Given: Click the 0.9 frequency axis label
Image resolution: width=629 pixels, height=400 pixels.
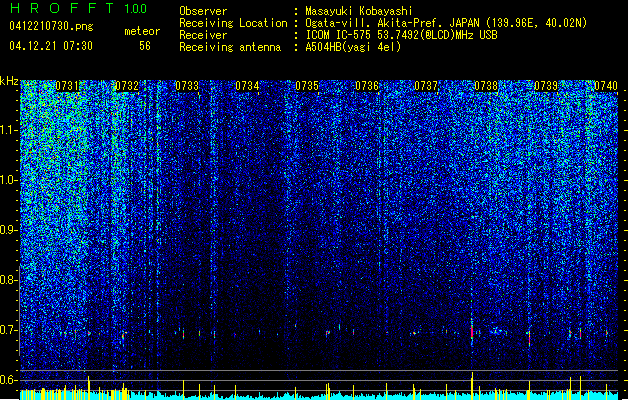Looking at the screenshot, I should coord(9,230).
